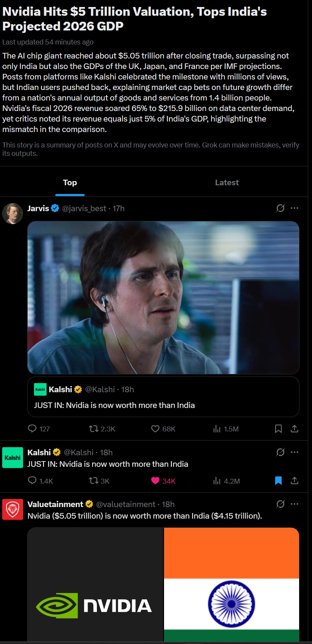Open more options on Kalshi's post
This screenshot has width=312, height=644.
point(295,452)
